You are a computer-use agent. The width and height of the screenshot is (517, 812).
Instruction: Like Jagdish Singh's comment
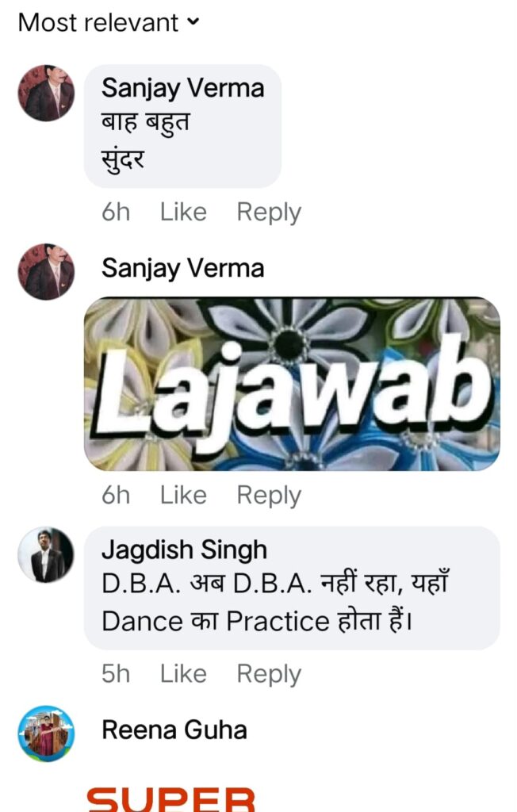point(183,674)
